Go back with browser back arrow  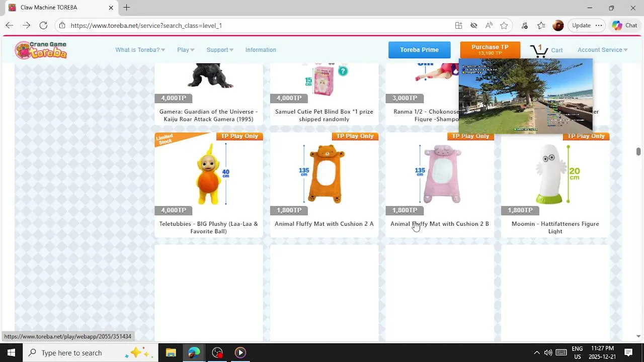tap(9, 25)
